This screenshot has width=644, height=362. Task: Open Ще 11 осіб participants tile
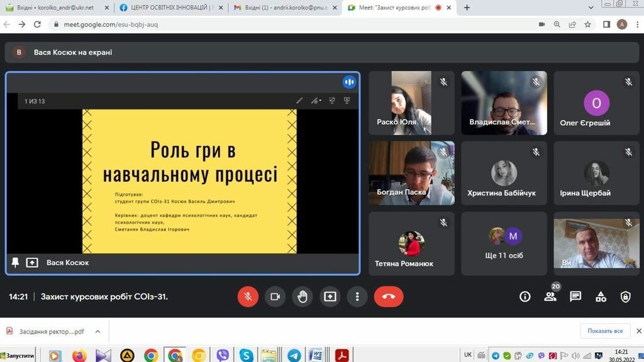tap(504, 243)
